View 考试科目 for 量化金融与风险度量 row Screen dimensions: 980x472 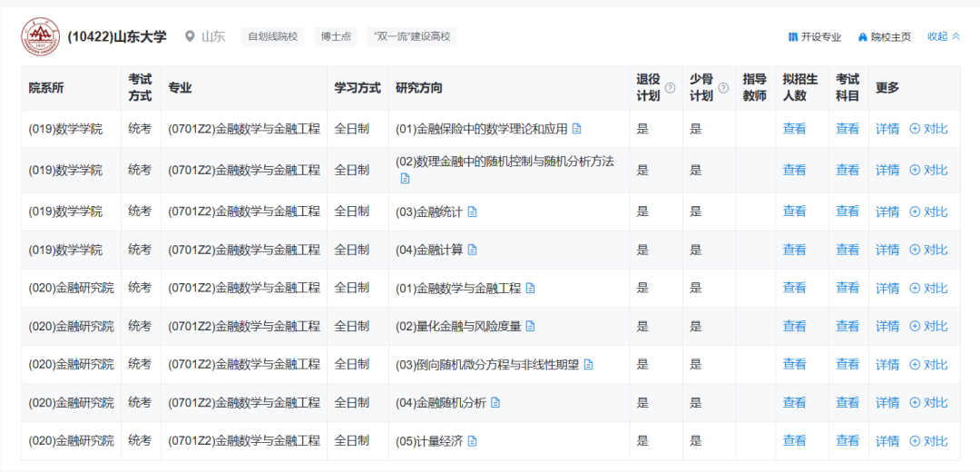click(x=848, y=327)
